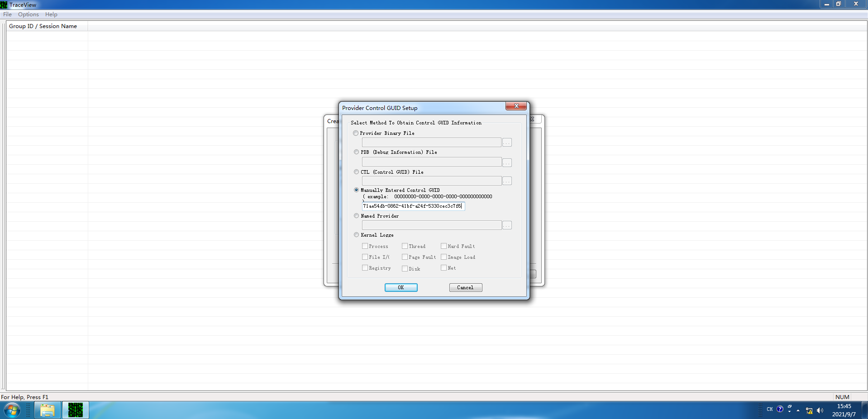
Task: Show hidden icons in the system tray
Action: coord(797,409)
